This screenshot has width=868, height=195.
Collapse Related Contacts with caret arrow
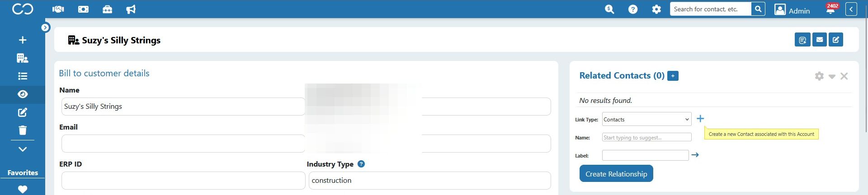832,76
